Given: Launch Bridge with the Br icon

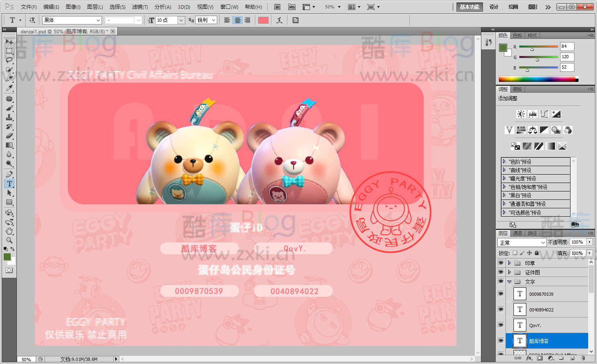Looking at the screenshot, I should [x=277, y=7].
